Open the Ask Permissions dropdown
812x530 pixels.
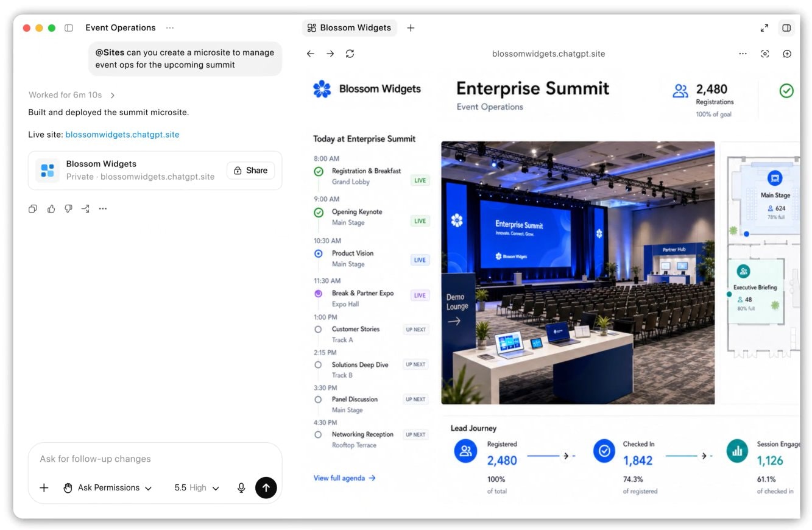(108, 488)
